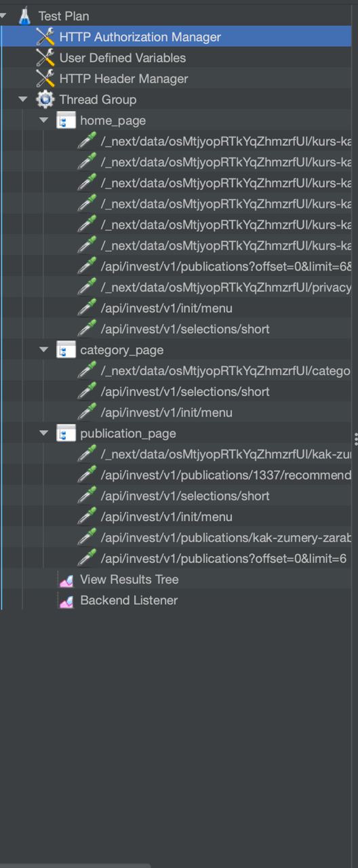Collapse the home_page controller

coord(44,121)
